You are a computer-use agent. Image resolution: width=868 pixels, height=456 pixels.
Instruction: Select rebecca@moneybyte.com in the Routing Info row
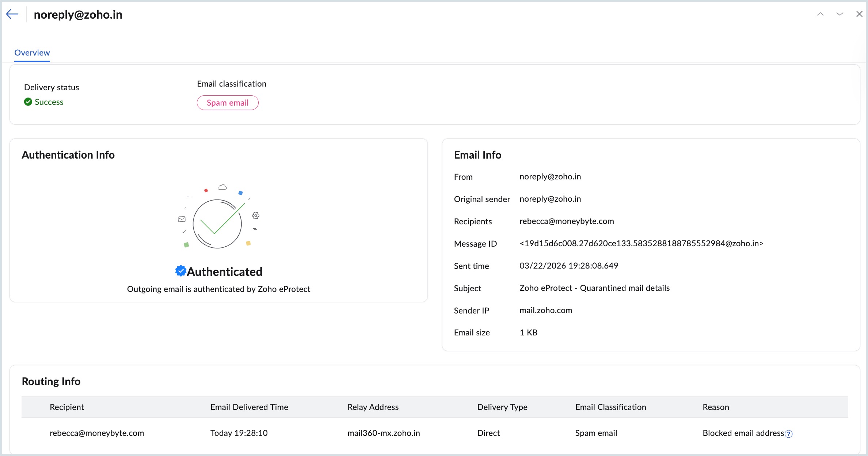tap(97, 433)
